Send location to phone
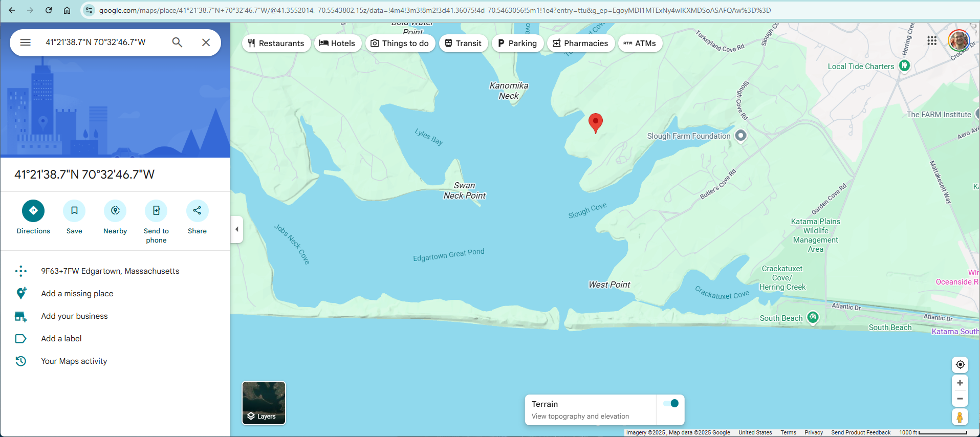This screenshot has height=437, width=980. tap(156, 211)
